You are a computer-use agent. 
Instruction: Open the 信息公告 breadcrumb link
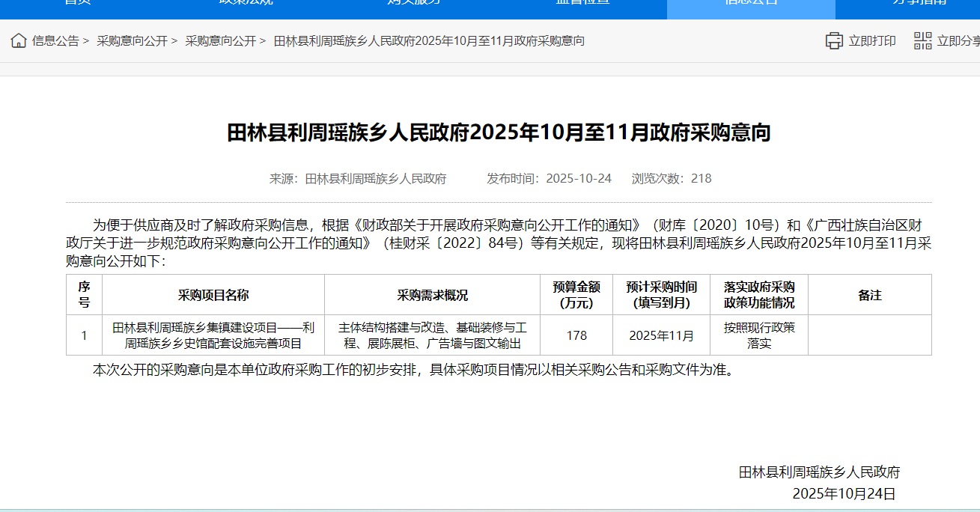tap(55, 41)
